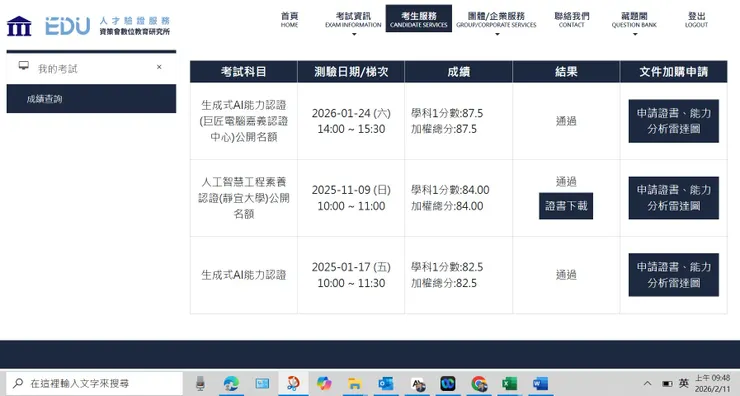Click the 結果 column header
This screenshot has height=396, width=740.
(x=566, y=72)
